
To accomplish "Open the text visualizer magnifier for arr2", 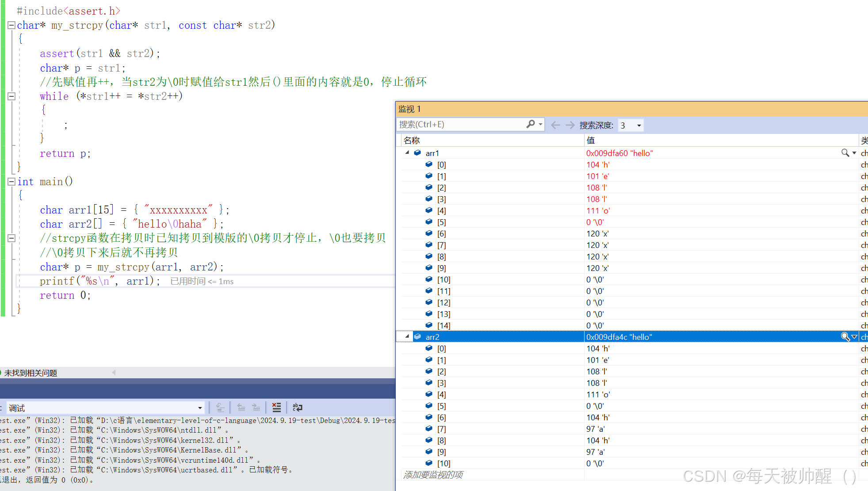I will point(845,337).
